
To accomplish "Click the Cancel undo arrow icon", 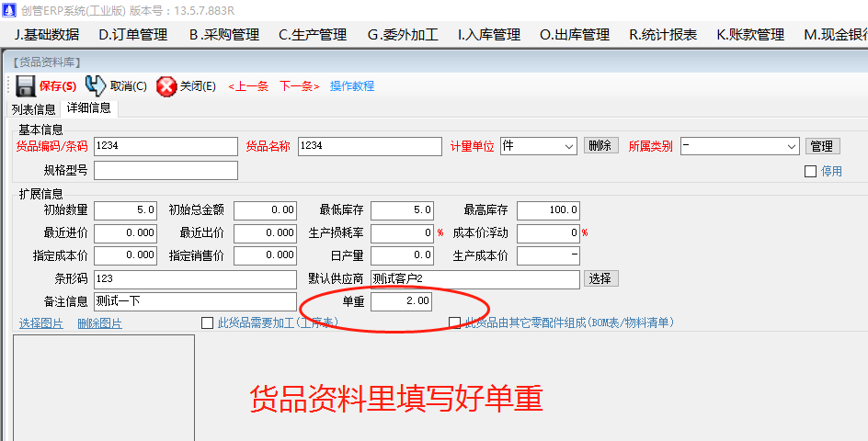I will coord(96,86).
